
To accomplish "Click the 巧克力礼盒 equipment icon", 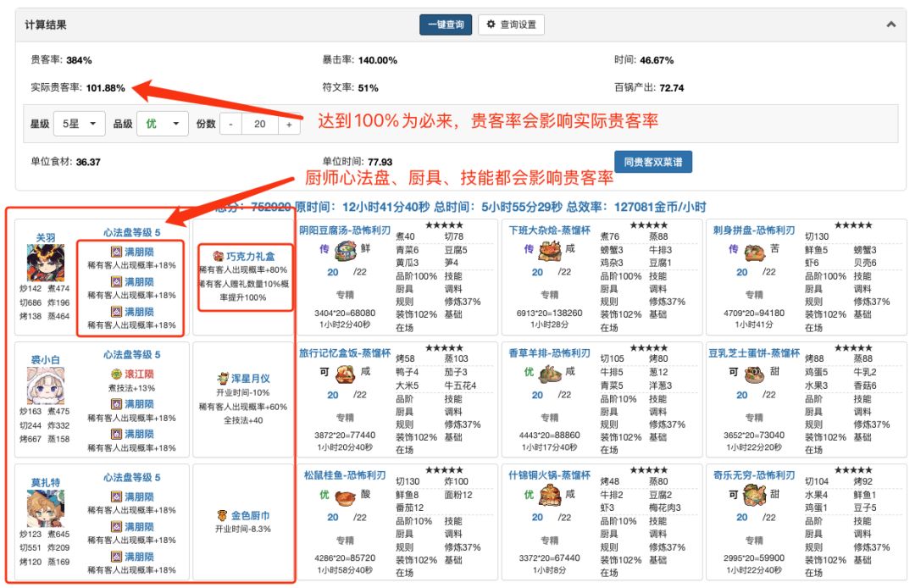I will click(219, 256).
